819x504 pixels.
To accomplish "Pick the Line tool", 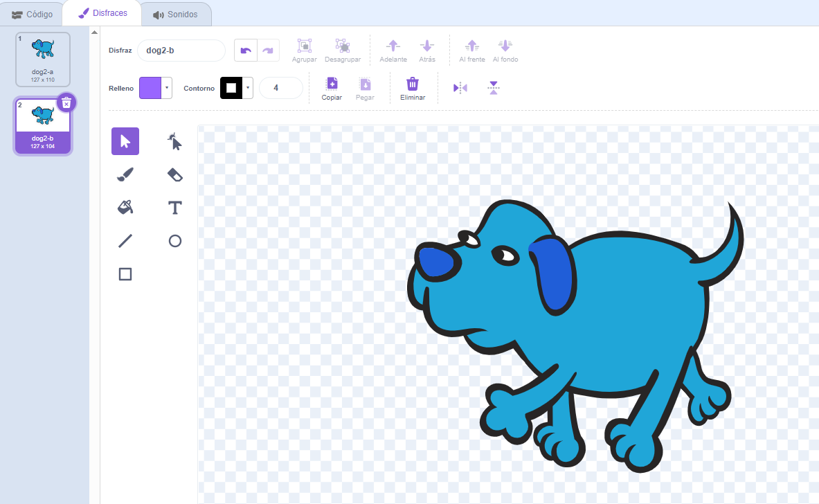I will [x=125, y=241].
